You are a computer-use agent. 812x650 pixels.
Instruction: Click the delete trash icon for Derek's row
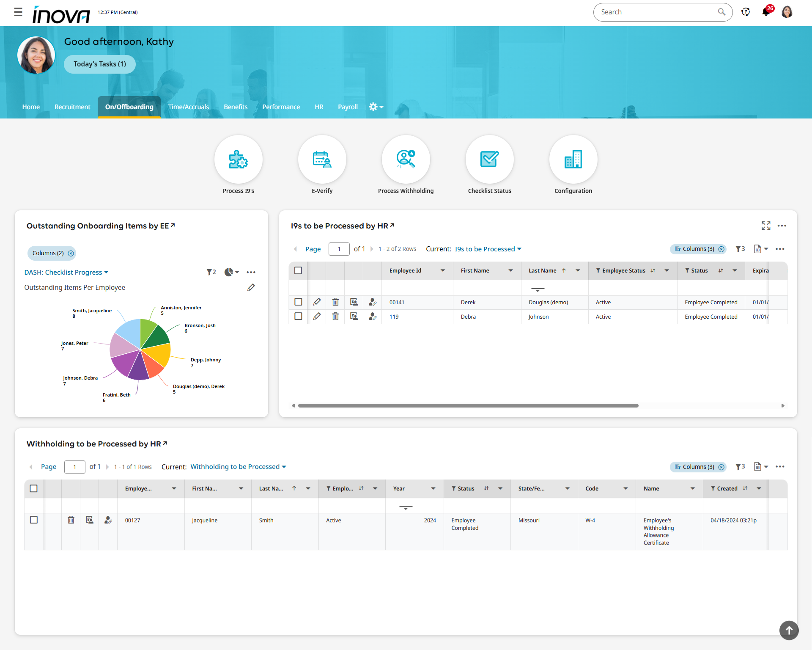(x=335, y=302)
